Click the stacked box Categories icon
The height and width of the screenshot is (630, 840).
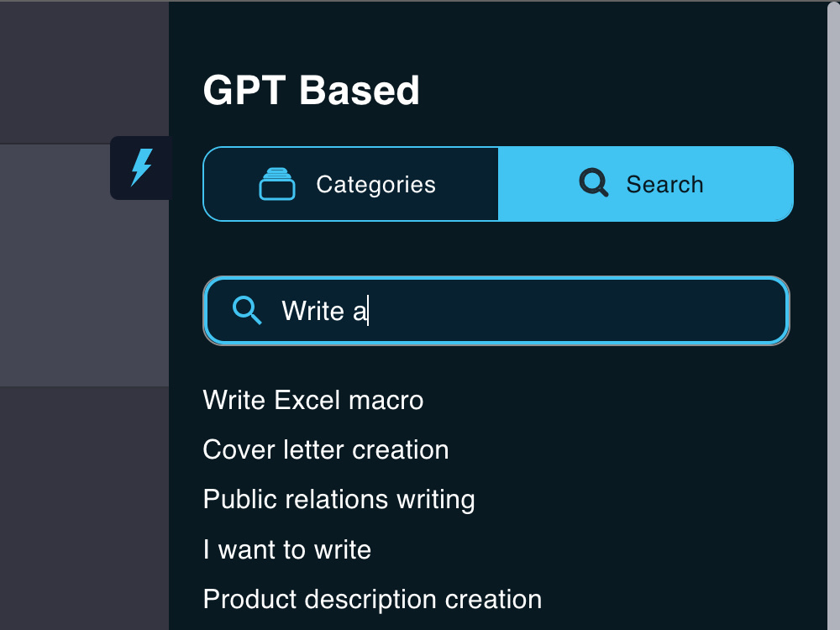(277, 184)
